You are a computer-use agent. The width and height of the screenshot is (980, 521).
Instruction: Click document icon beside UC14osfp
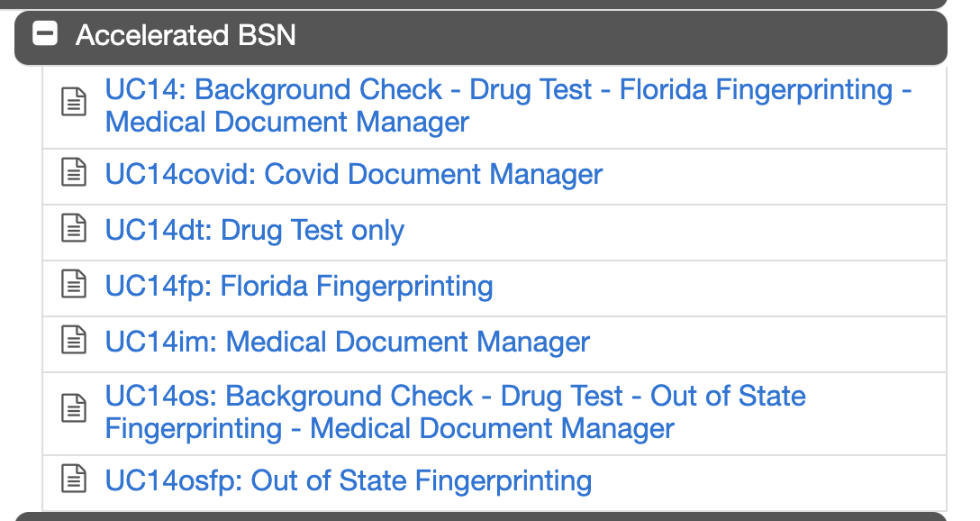pyautogui.click(x=74, y=480)
